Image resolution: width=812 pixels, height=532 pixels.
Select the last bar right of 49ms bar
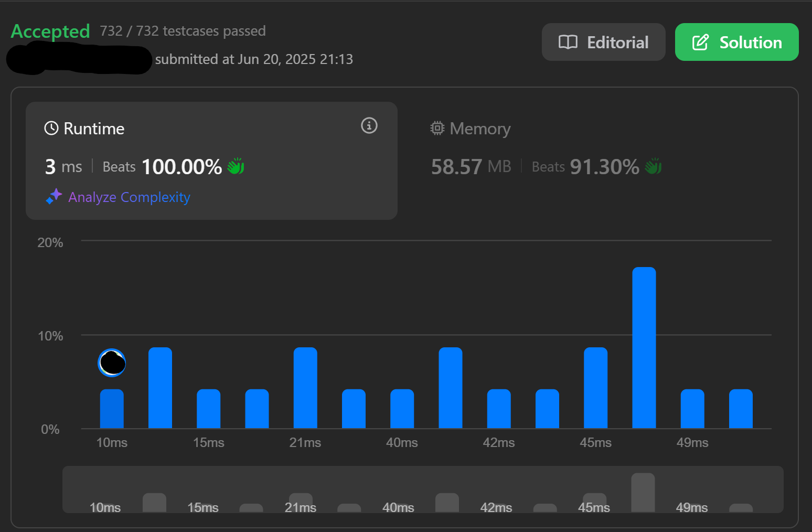point(741,409)
